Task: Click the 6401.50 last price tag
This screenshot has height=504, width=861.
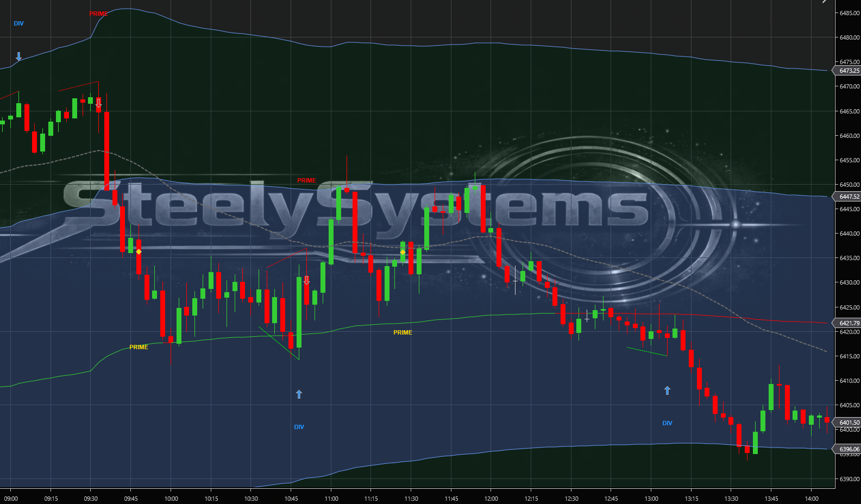Action: point(847,423)
